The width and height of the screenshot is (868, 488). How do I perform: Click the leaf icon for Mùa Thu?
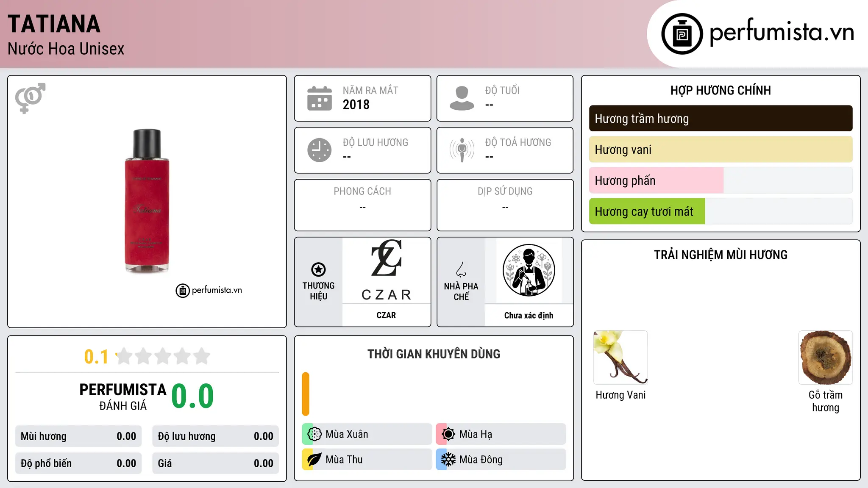[314, 460]
